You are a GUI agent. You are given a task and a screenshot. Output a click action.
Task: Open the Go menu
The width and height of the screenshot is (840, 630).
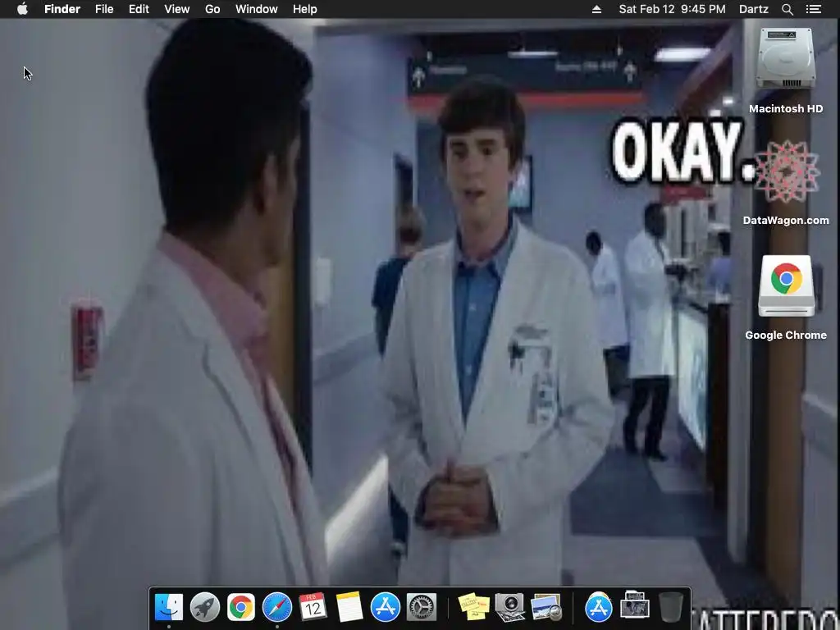[x=212, y=9]
